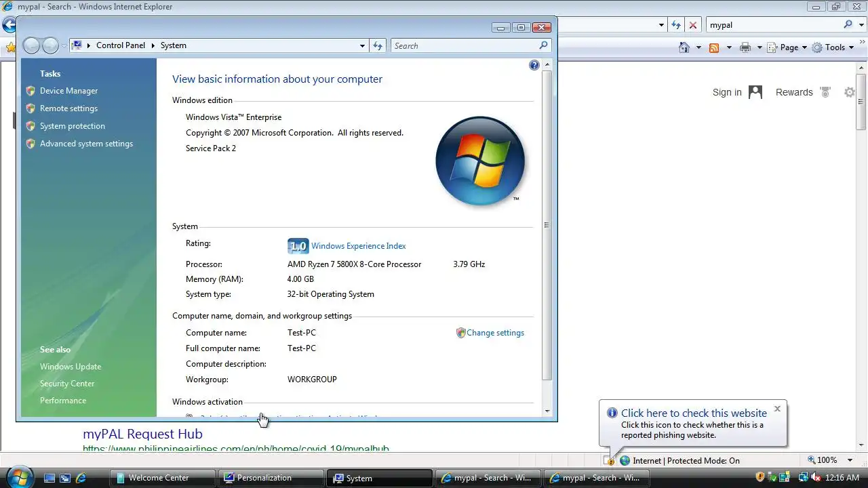Go back in the System window

point(31,45)
